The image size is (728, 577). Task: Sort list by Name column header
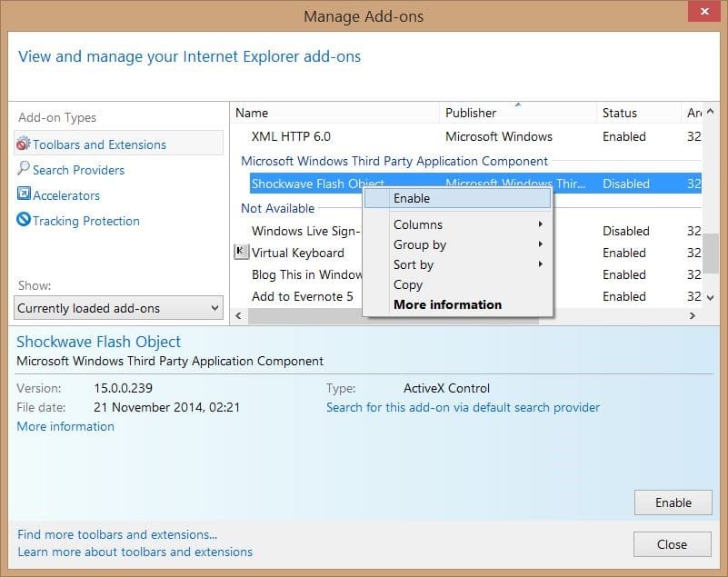pyautogui.click(x=334, y=113)
